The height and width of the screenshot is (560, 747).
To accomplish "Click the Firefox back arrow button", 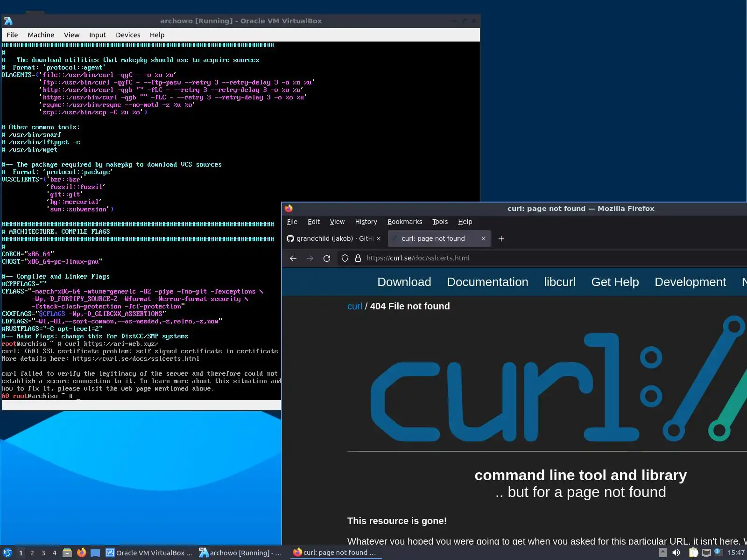I will pyautogui.click(x=293, y=258).
